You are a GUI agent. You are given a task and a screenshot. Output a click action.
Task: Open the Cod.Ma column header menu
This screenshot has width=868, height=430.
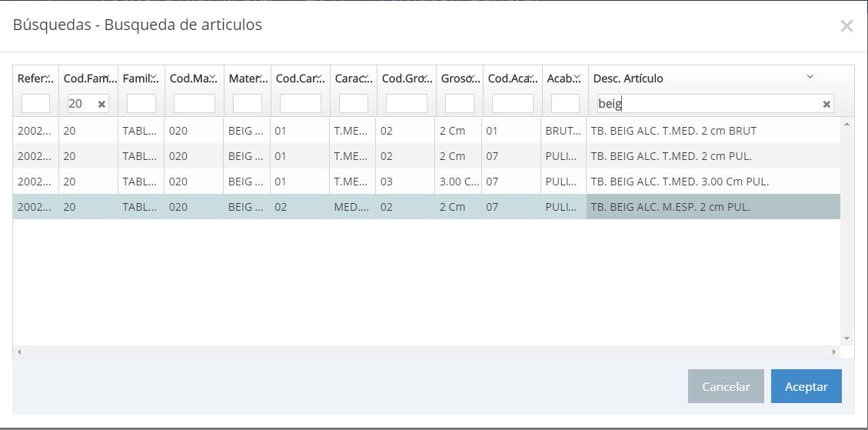pos(213,76)
